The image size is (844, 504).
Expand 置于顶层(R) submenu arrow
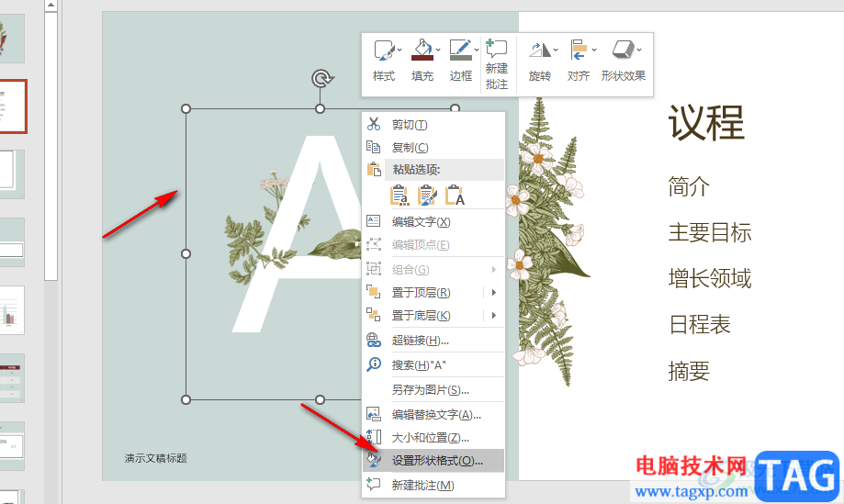coord(493,293)
